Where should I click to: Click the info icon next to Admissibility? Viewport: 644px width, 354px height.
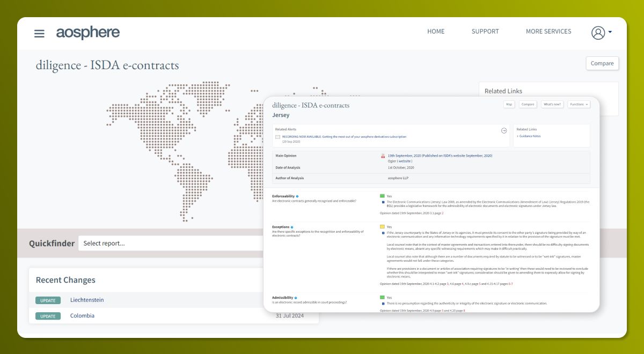(296, 297)
